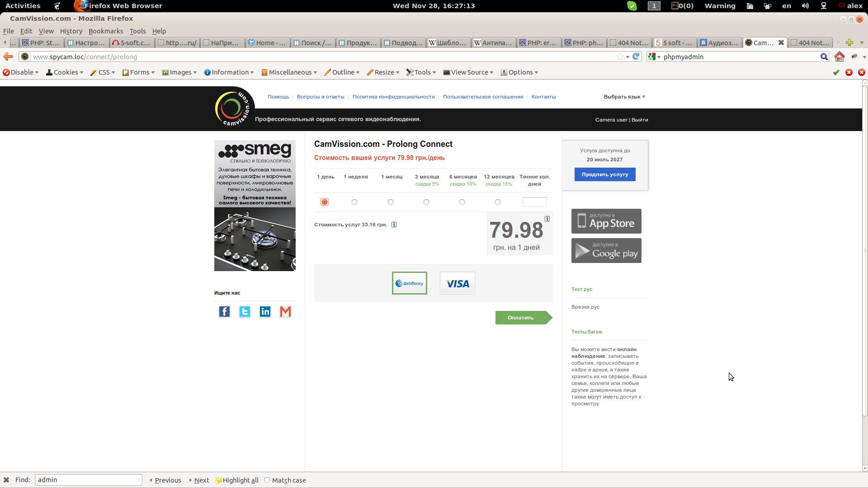868x488 pixels.
Task: Open Выбрать язык language dropdown
Action: tap(624, 97)
